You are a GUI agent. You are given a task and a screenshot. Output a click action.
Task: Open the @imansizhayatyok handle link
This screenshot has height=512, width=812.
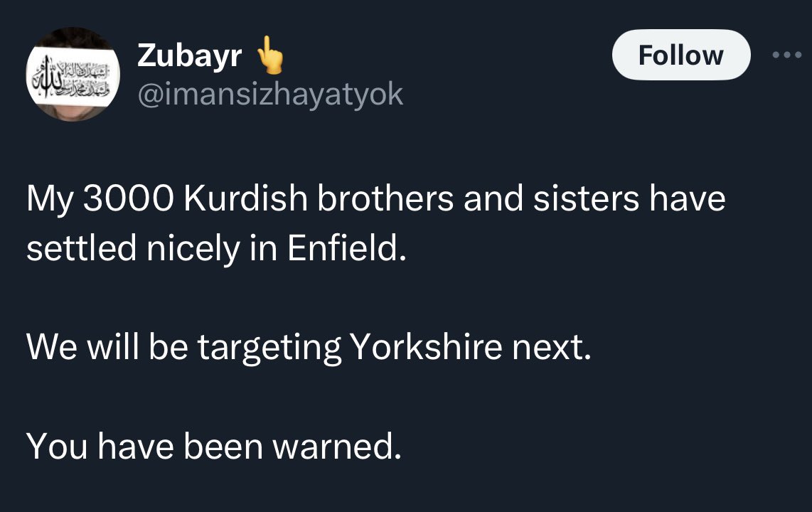coord(269,93)
